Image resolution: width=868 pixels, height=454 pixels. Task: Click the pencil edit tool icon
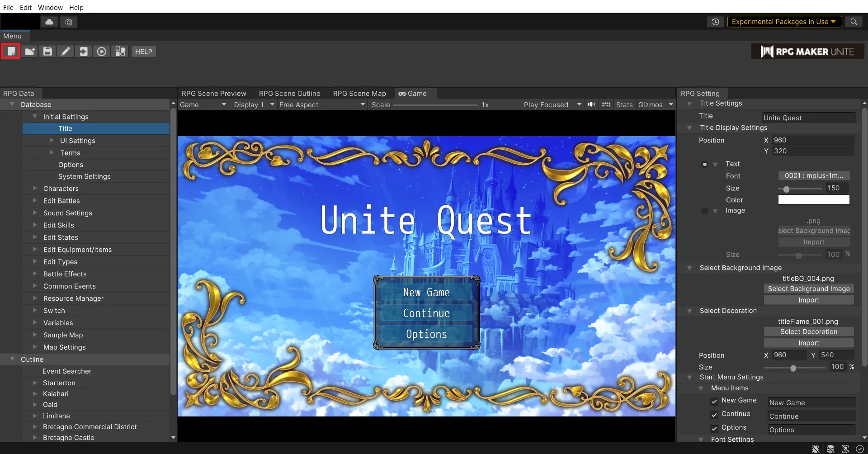click(x=66, y=52)
